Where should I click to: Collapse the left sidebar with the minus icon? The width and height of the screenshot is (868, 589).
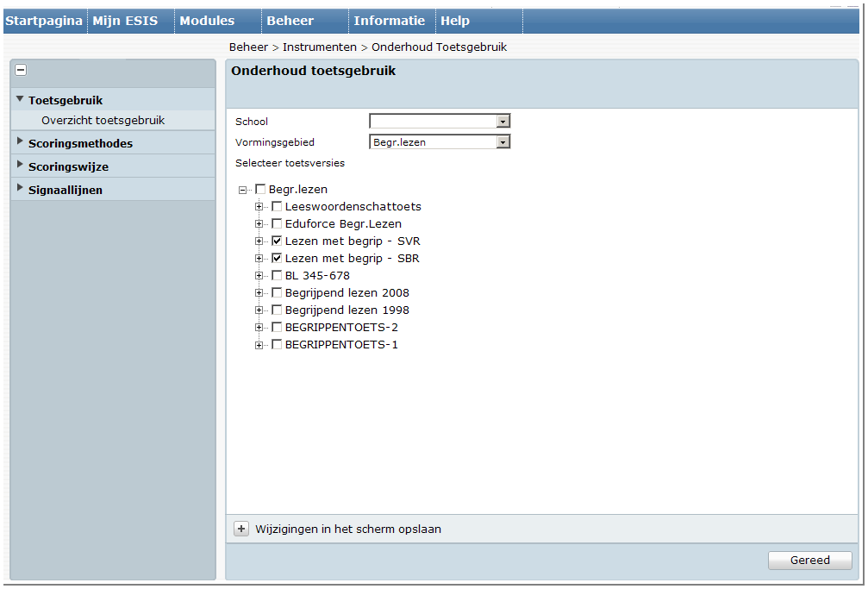21,70
